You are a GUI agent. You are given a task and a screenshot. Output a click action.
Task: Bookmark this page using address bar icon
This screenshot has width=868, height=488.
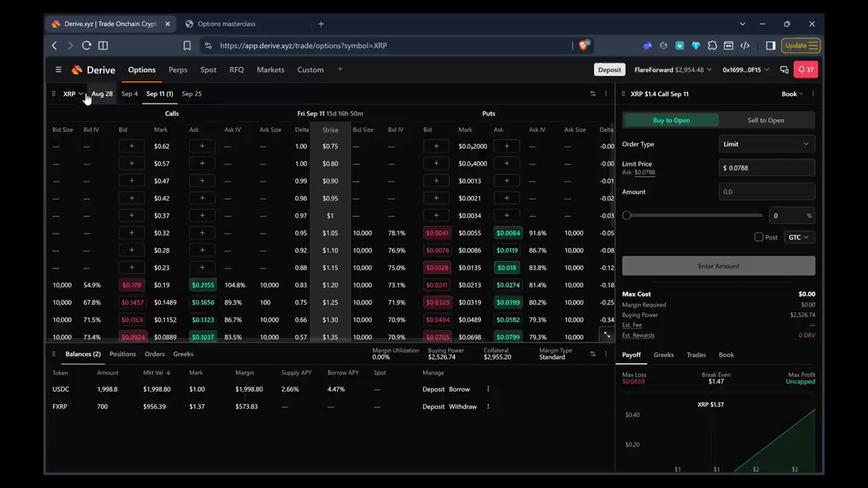[x=187, y=46]
